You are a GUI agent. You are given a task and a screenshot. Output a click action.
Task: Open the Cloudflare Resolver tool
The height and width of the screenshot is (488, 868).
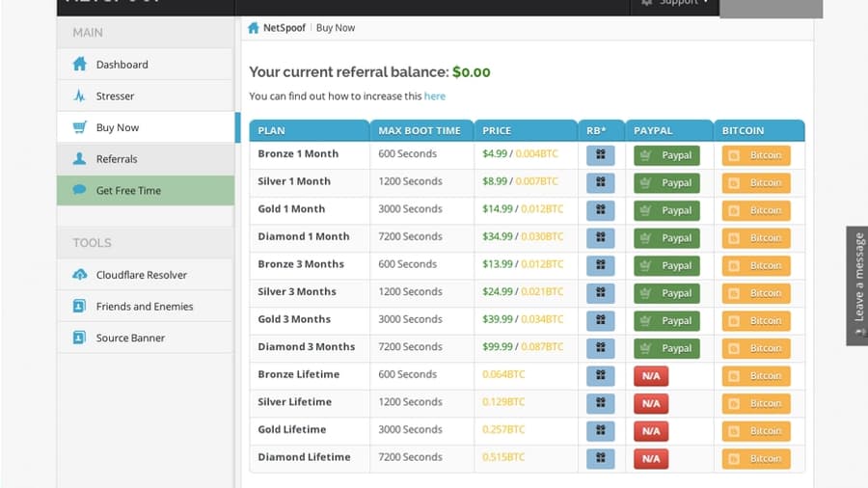146,275
